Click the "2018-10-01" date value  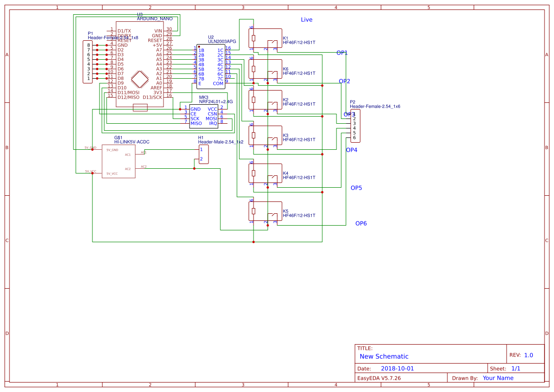click(397, 369)
